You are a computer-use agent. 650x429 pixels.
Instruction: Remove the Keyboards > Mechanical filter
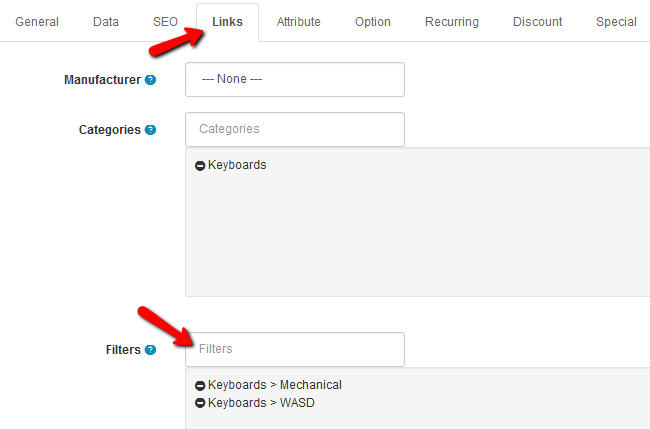pyautogui.click(x=200, y=386)
